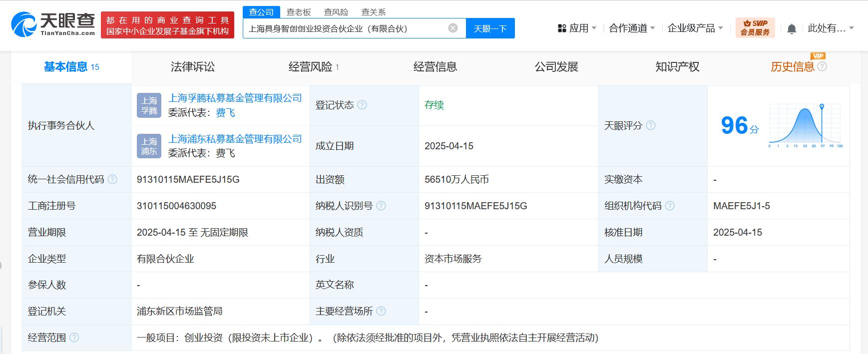Open the grid icon next to 应用
Image resolution: width=868 pixels, height=354 pixels.
(562, 28)
